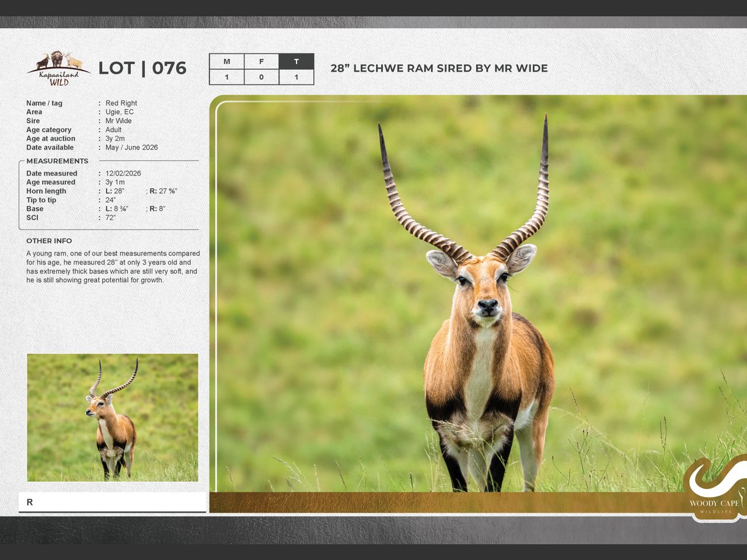
Task: Select the highlighted T column header
Action: pyautogui.click(x=296, y=61)
